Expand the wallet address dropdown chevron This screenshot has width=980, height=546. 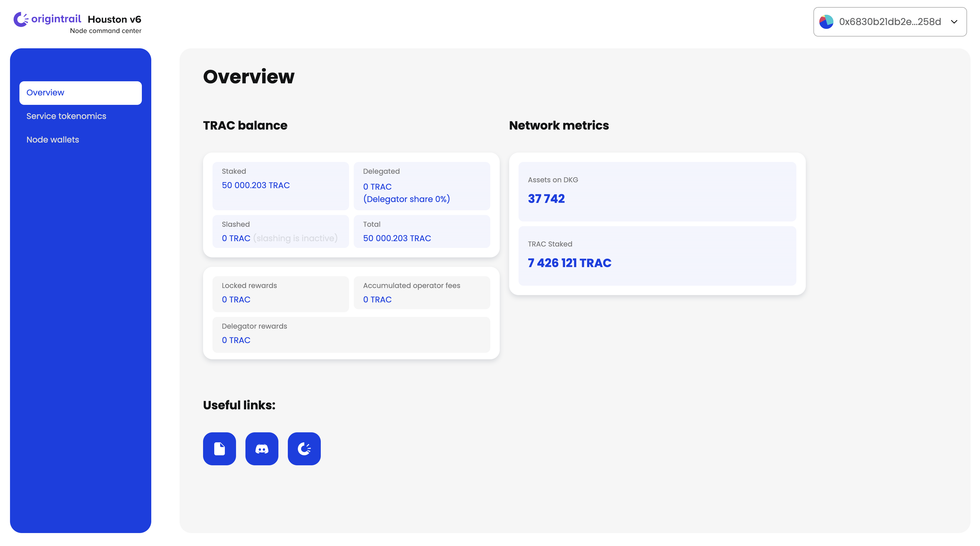pos(954,22)
